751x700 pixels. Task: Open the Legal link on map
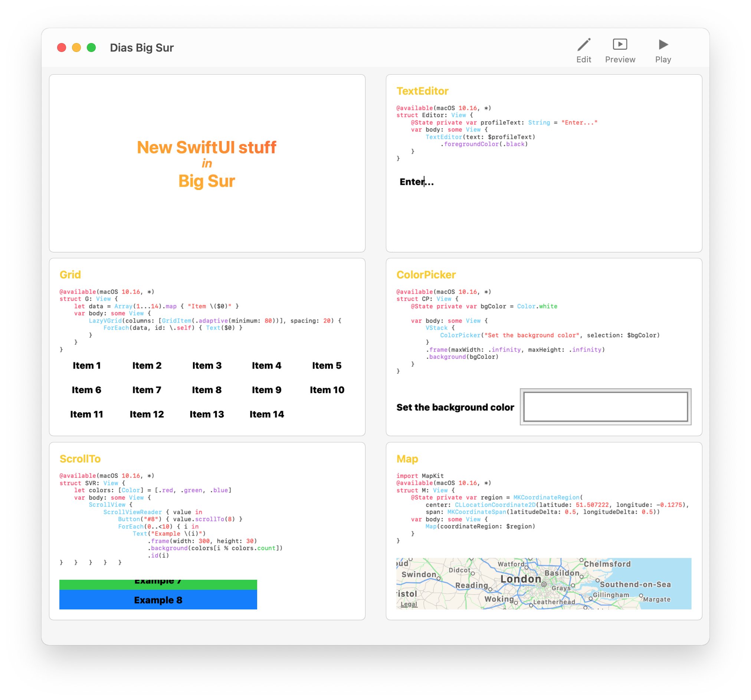click(409, 604)
